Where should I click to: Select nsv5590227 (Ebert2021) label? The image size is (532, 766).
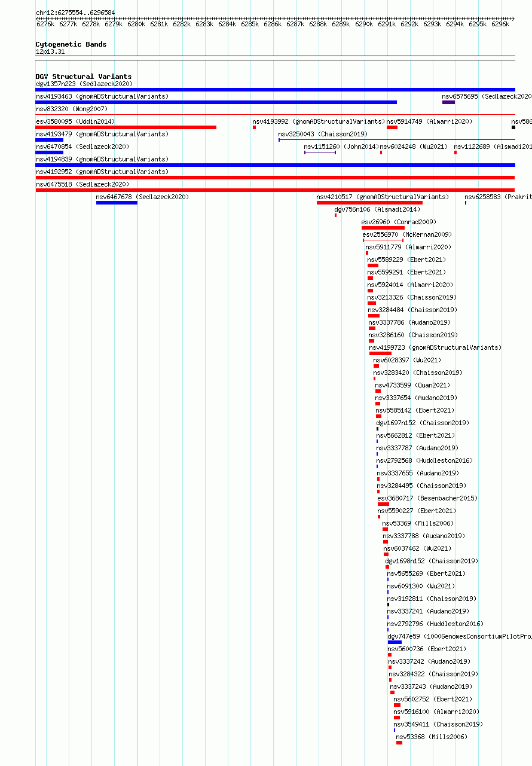click(417, 511)
